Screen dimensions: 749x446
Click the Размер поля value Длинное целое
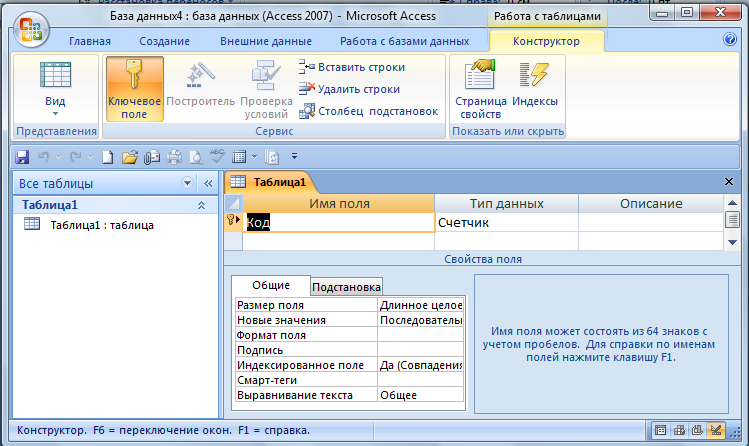421,305
